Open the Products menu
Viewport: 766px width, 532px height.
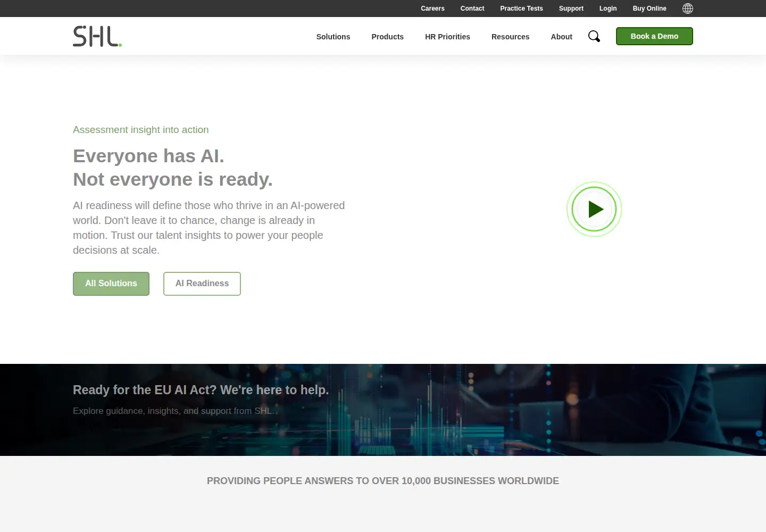pyautogui.click(x=387, y=37)
